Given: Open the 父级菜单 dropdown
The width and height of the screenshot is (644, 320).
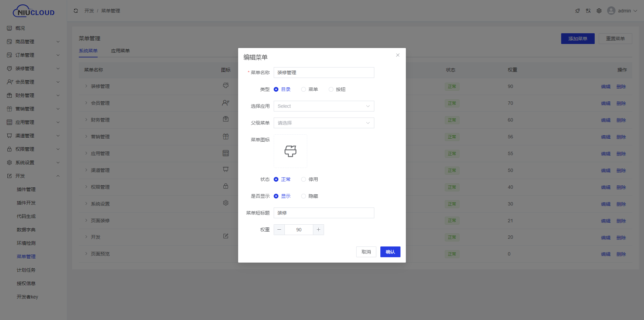Looking at the screenshot, I should pos(324,123).
